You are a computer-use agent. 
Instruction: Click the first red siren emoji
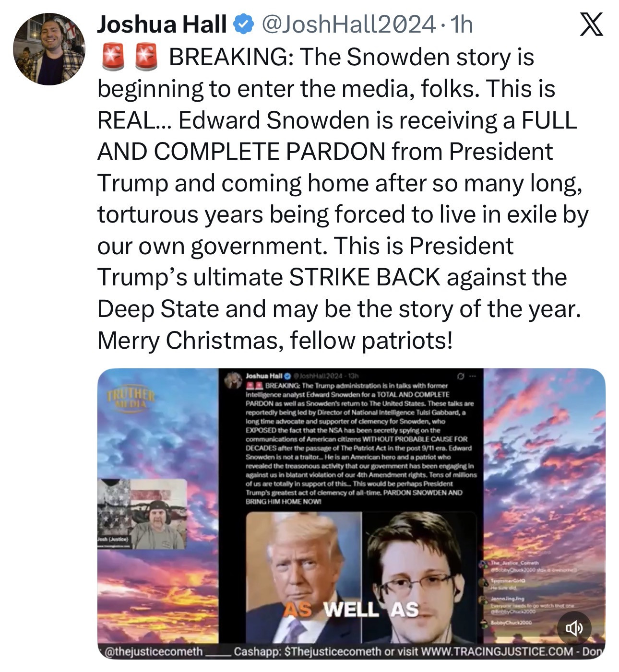point(113,57)
